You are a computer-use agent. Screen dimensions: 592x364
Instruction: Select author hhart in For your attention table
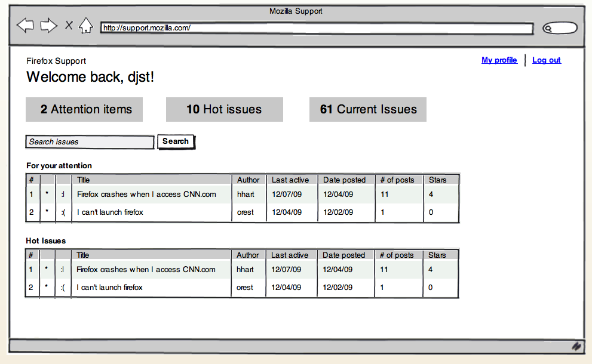[x=246, y=195]
